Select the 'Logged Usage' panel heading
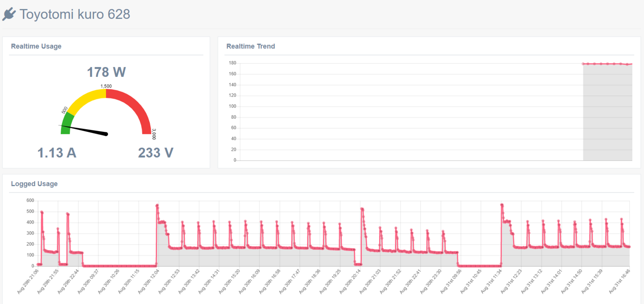This screenshot has height=304, width=644. [34, 184]
